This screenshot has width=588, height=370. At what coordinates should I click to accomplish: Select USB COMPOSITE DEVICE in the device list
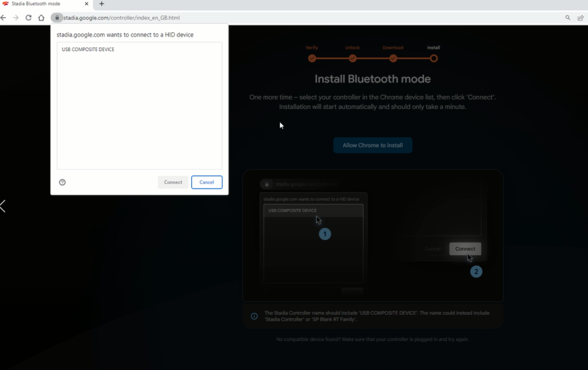[x=88, y=50]
